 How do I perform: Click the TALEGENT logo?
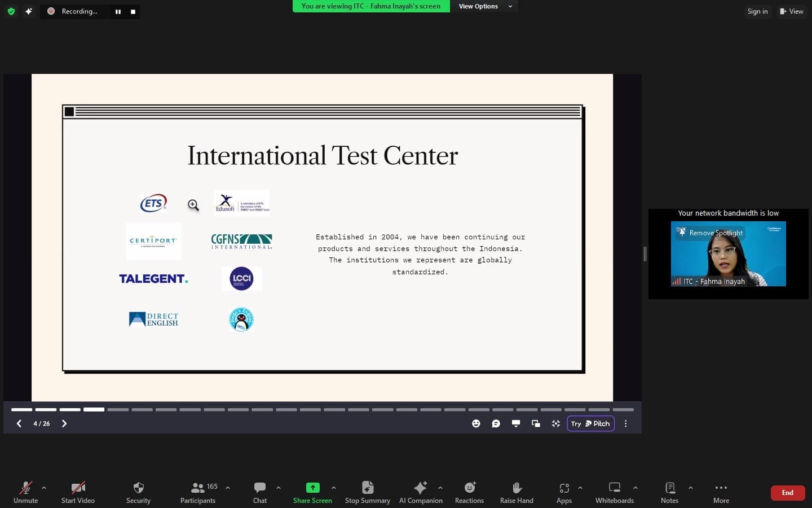point(153,279)
